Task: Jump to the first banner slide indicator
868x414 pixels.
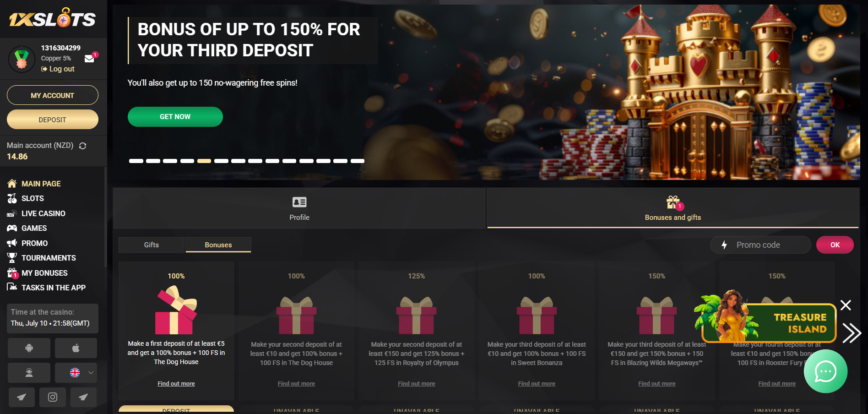Action: coord(136,161)
